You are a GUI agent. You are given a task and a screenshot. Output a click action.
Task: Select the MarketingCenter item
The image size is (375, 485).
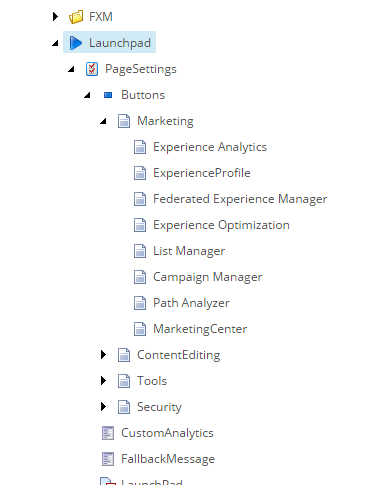tap(200, 329)
